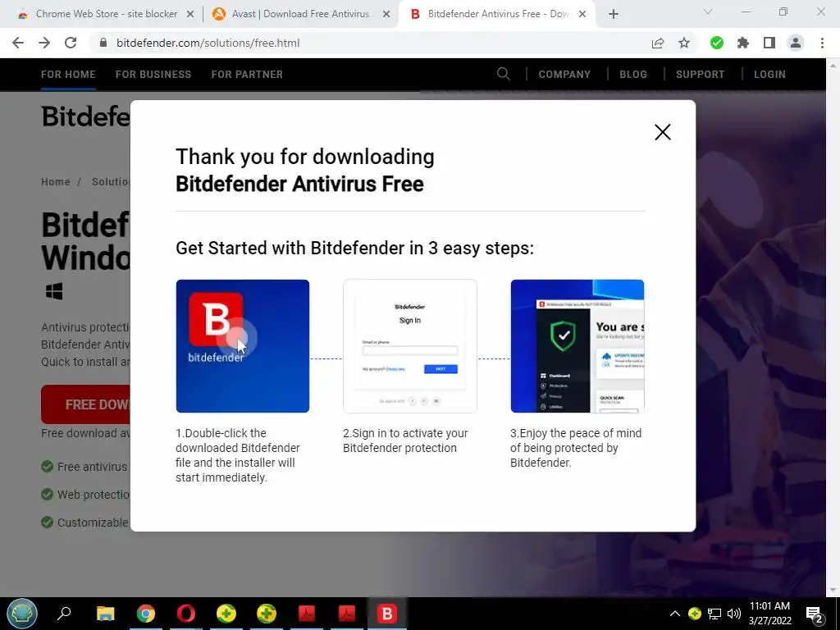Close the Avast tab
This screenshot has height=630, width=840.
[x=386, y=15]
